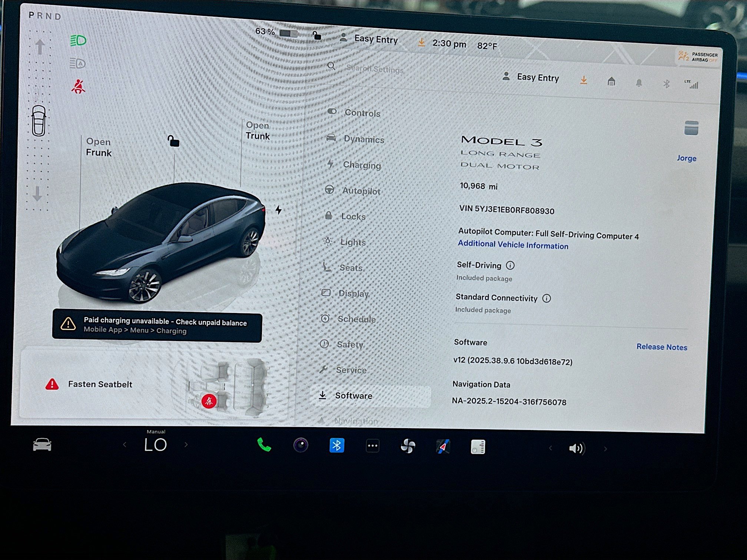
Task: Tap the red seatbelt icon on seat diagram
Action: [x=209, y=401]
